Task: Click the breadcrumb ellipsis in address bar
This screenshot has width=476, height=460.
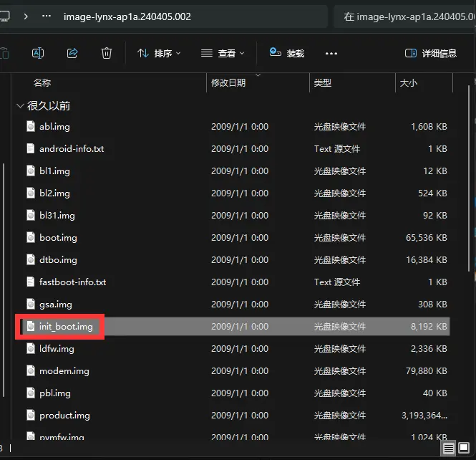Action: [47, 16]
